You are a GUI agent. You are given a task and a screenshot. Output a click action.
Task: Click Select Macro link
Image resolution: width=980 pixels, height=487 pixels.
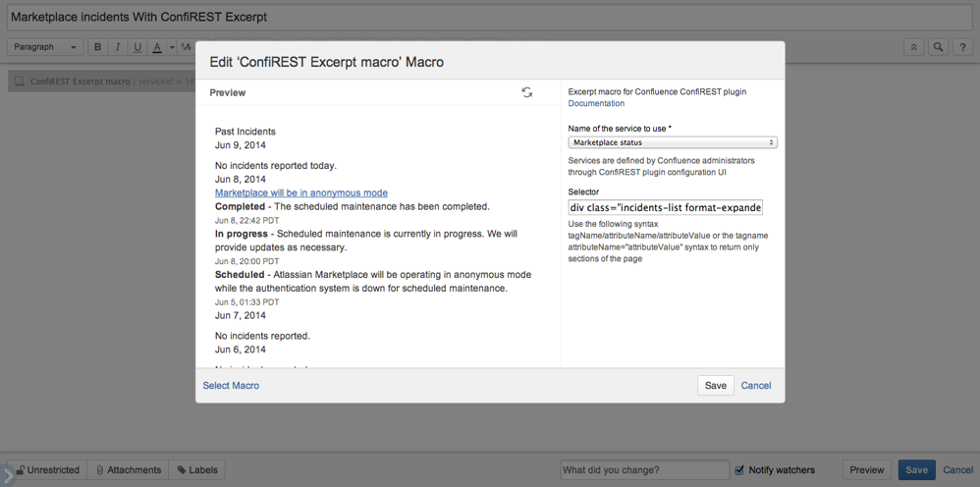click(231, 386)
